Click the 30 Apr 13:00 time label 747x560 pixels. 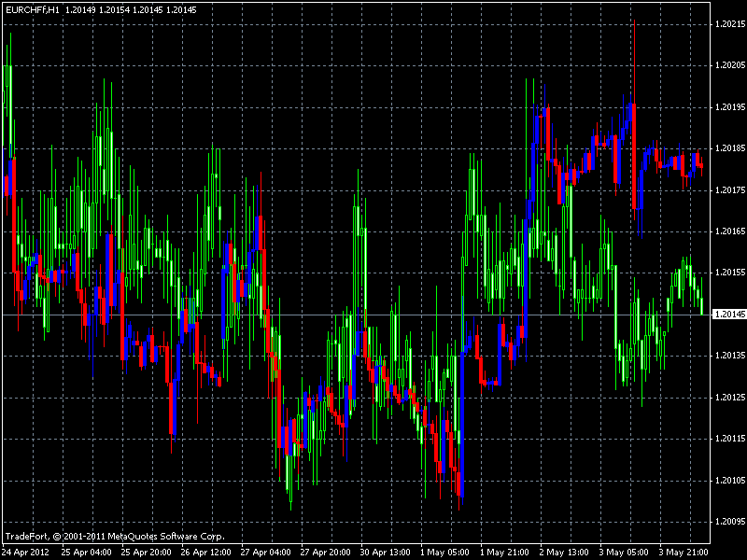385,553
